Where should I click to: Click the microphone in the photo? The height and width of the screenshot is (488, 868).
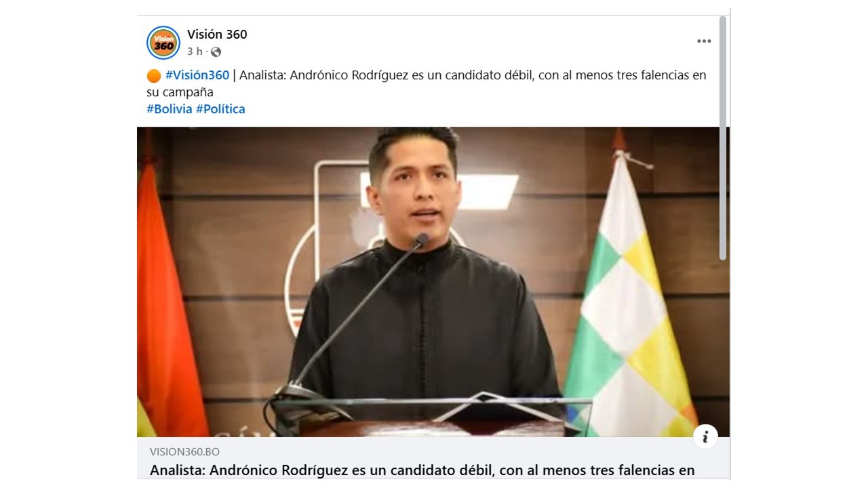click(x=346, y=322)
